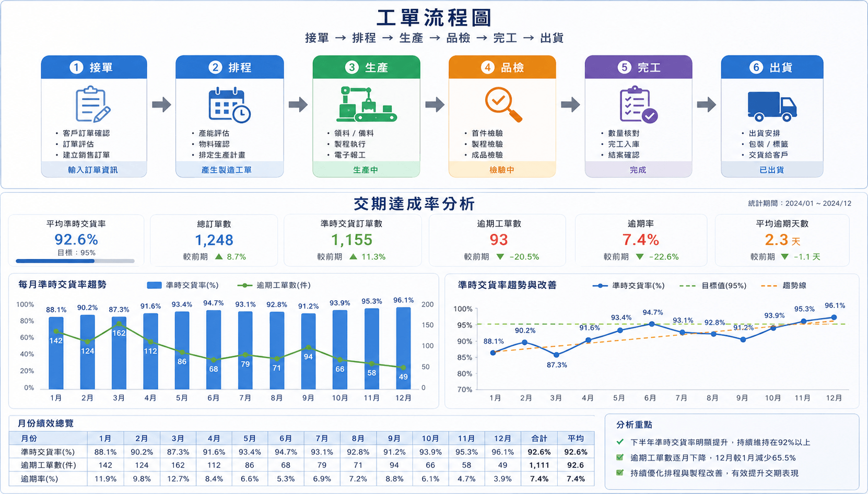Click the green down triangle beside -1.1 天

pos(784,257)
